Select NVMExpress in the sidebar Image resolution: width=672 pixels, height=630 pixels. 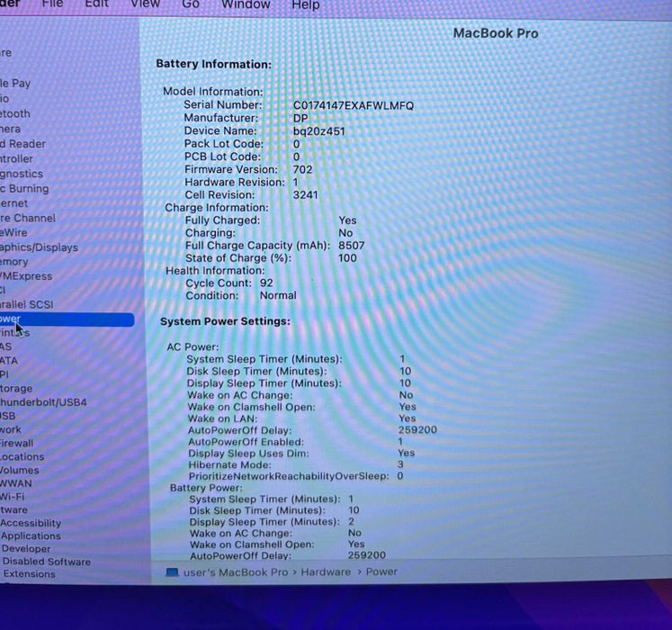[x=26, y=276]
